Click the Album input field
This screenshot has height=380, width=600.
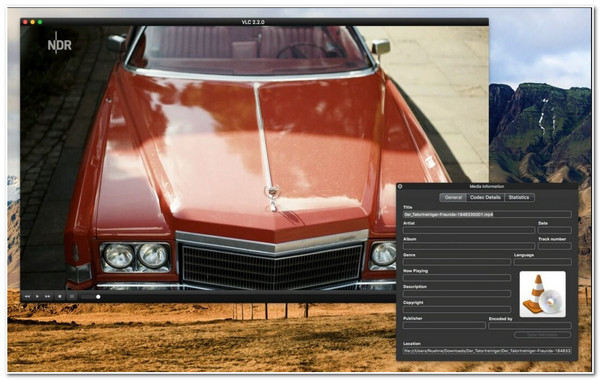pyautogui.click(x=469, y=246)
